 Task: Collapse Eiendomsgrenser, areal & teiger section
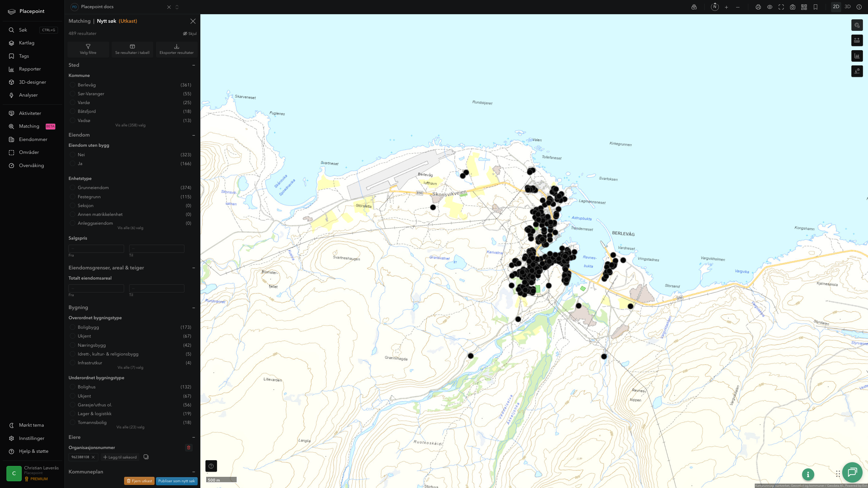194,268
